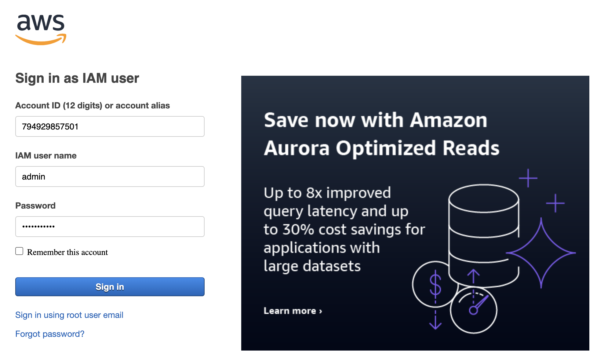Click the Account ID input field

click(110, 126)
